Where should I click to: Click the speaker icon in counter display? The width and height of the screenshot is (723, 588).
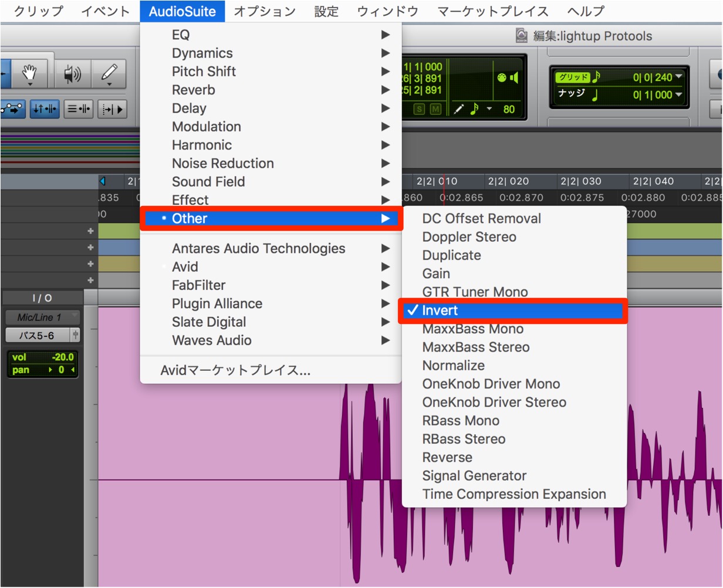pyautogui.click(x=514, y=79)
